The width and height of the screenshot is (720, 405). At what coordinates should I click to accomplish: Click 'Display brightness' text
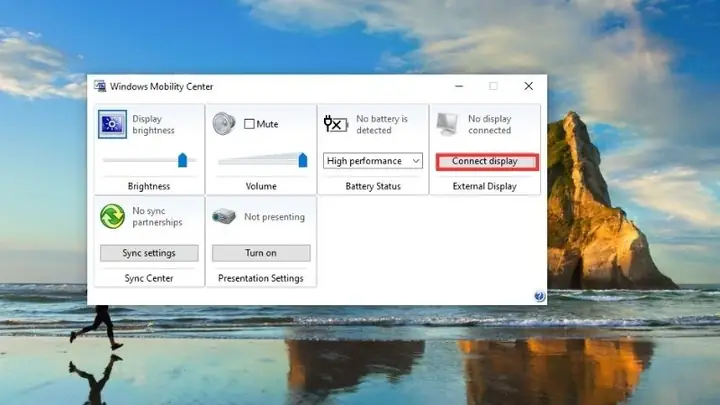(x=153, y=124)
